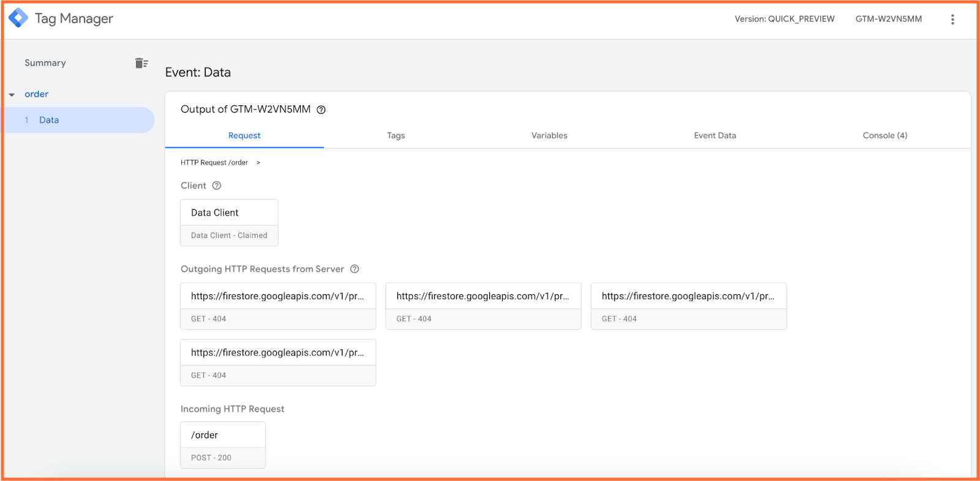This screenshot has width=980, height=481.
Task: Click the Event: Data heading
Action: click(198, 72)
